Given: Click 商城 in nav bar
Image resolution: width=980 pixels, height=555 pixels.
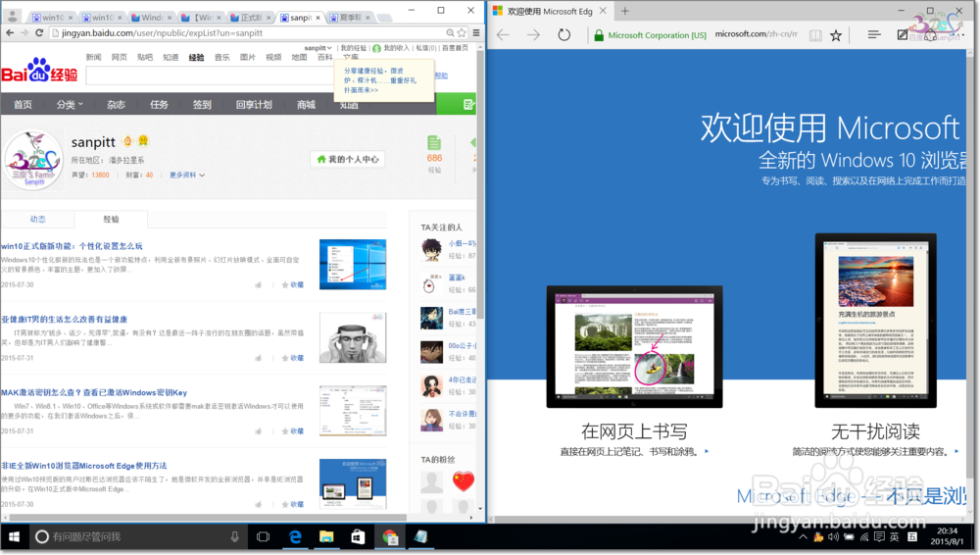Looking at the screenshot, I should pyautogui.click(x=306, y=105).
